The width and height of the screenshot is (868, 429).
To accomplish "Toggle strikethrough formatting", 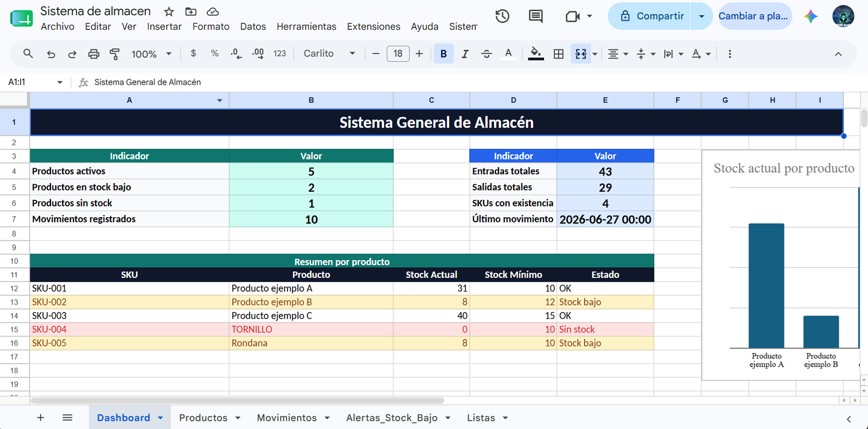I will (x=487, y=54).
